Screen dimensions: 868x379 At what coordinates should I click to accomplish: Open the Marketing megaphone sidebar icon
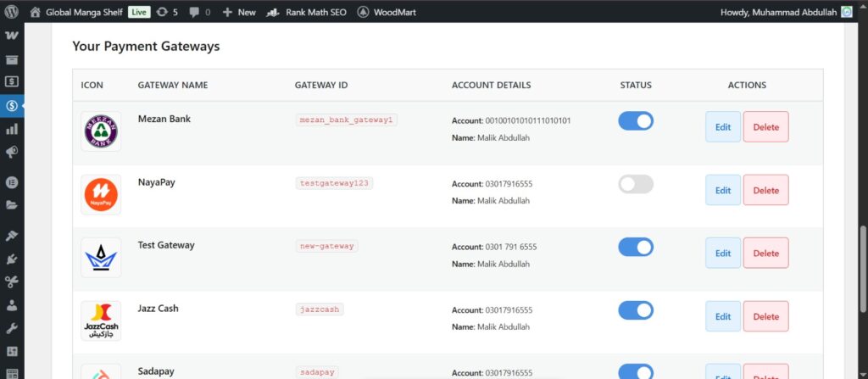[12, 152]
